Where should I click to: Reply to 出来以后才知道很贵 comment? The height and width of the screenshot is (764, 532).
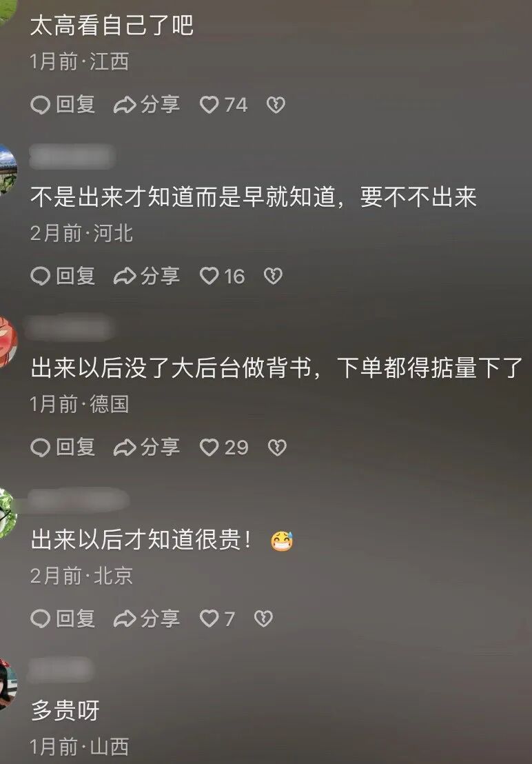(x=63, y=619)
